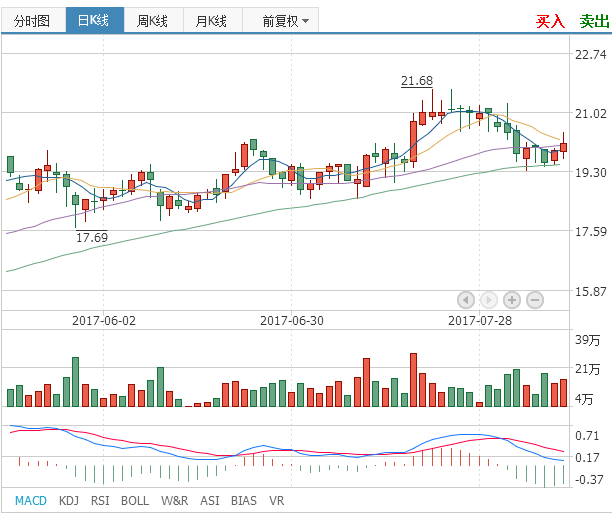Switch to the 分时图 tab
This screenshot has width=612, height=516.
[32, 20]
